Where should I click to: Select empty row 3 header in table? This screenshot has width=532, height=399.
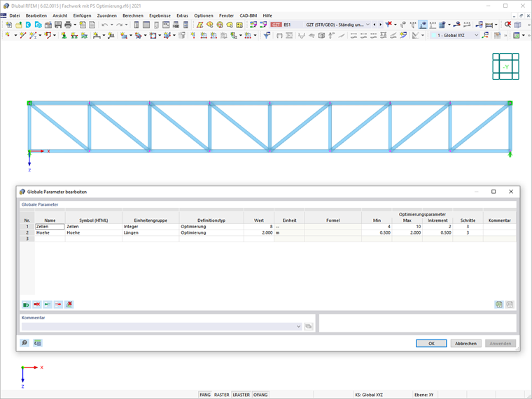pyautogui.click(x=27, y=239)
